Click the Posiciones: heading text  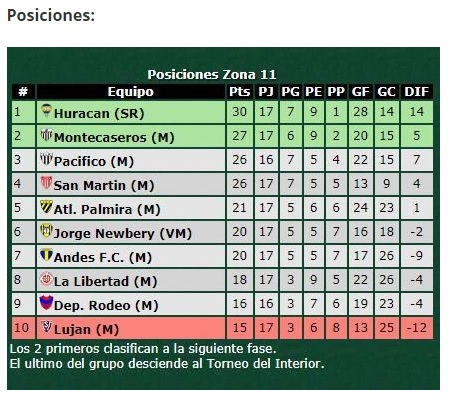(51, 15)
